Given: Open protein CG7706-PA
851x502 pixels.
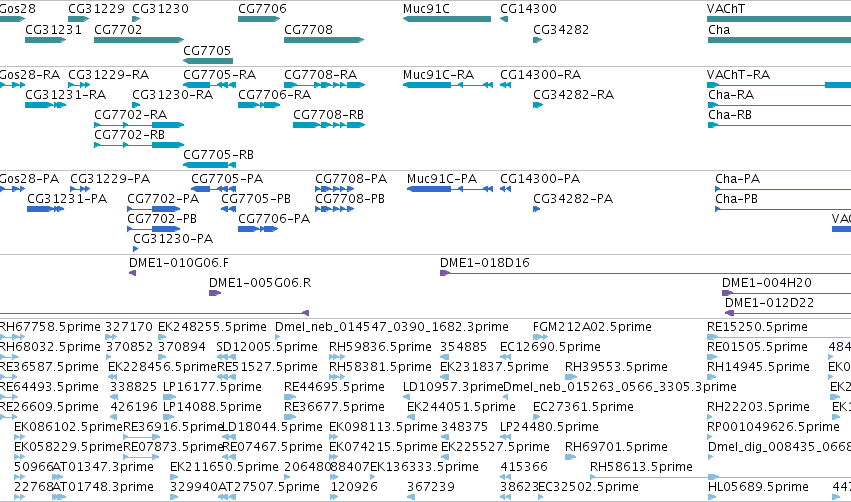Looking at the screenshot, I should [x=258, y=229].
